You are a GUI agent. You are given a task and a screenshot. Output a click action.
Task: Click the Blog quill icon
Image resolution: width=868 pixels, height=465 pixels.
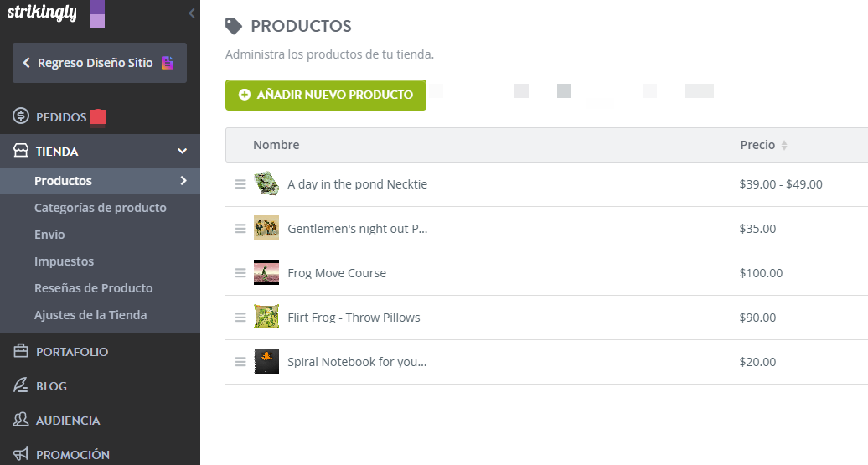pyautogui.click(x=21, y=385)
